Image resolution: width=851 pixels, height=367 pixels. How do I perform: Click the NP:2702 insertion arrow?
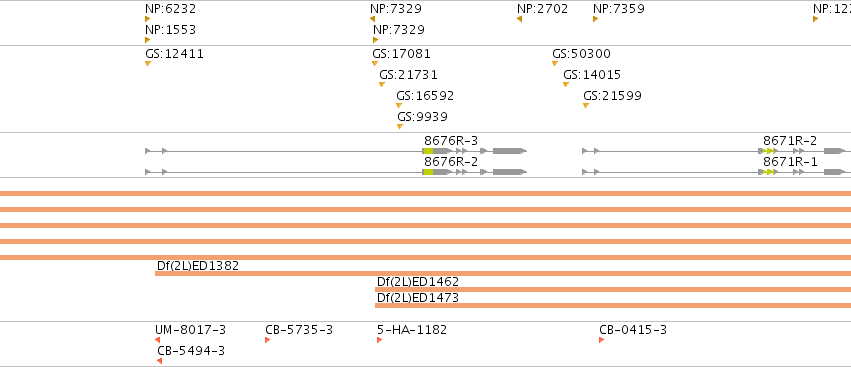click(519, 20)
